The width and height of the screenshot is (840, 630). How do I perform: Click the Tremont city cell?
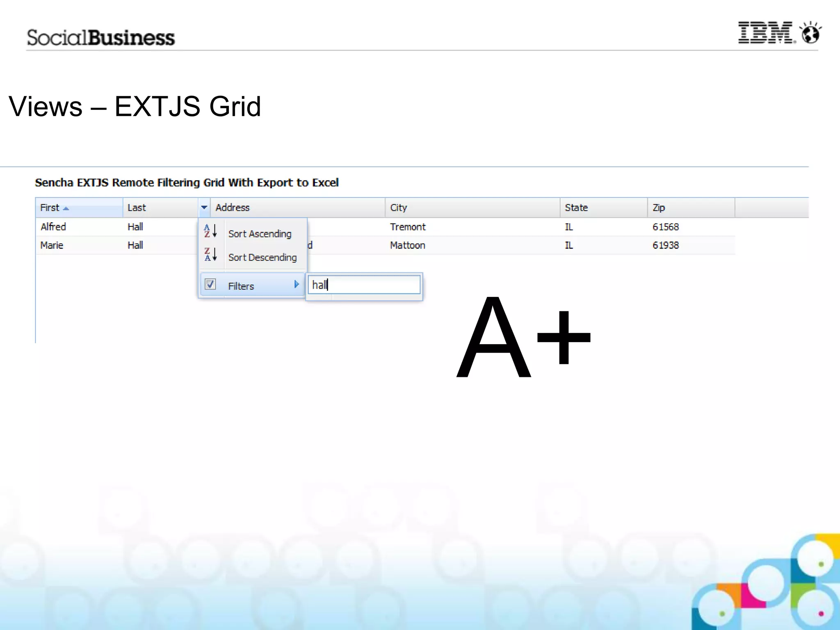coord(408,227)
